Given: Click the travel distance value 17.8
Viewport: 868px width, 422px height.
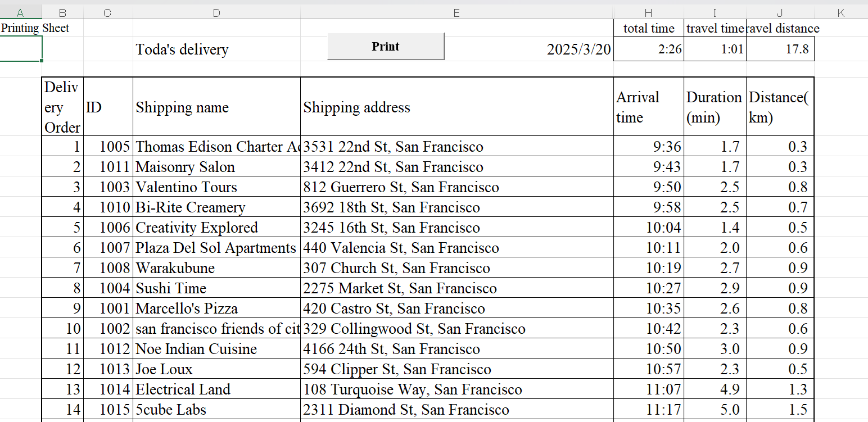Looking at the screenshot, I should (780, 49).
